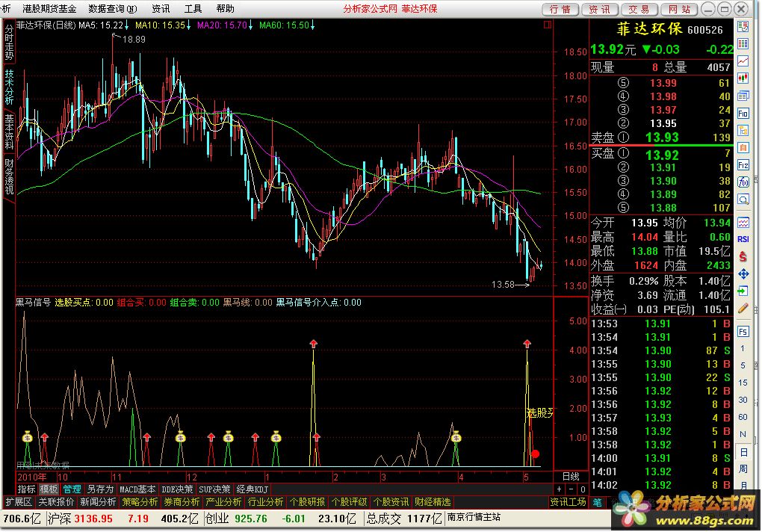Open the 帮助 menu
Screen dimensions: 762x532
point(225,9)
